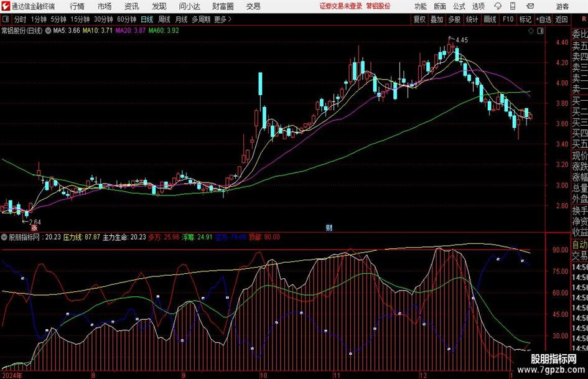Expand the 股朋指标网 indicator dropdown arrow
This screenshot has width=588, height=379.
pos(4,237)
